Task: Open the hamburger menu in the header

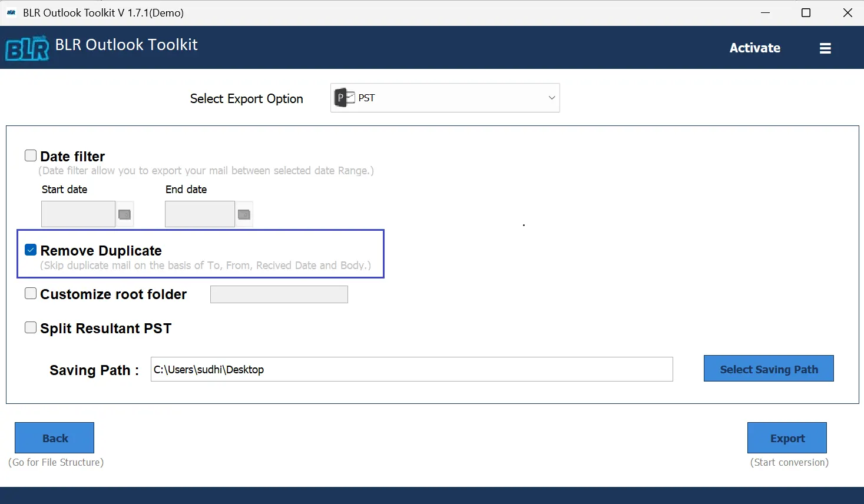Action: 825,48
